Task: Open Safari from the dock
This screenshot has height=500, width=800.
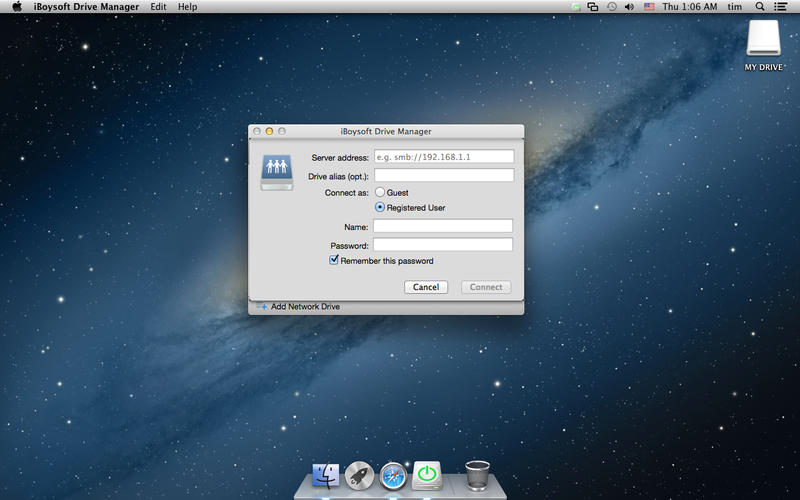Action: coord(394,475)
